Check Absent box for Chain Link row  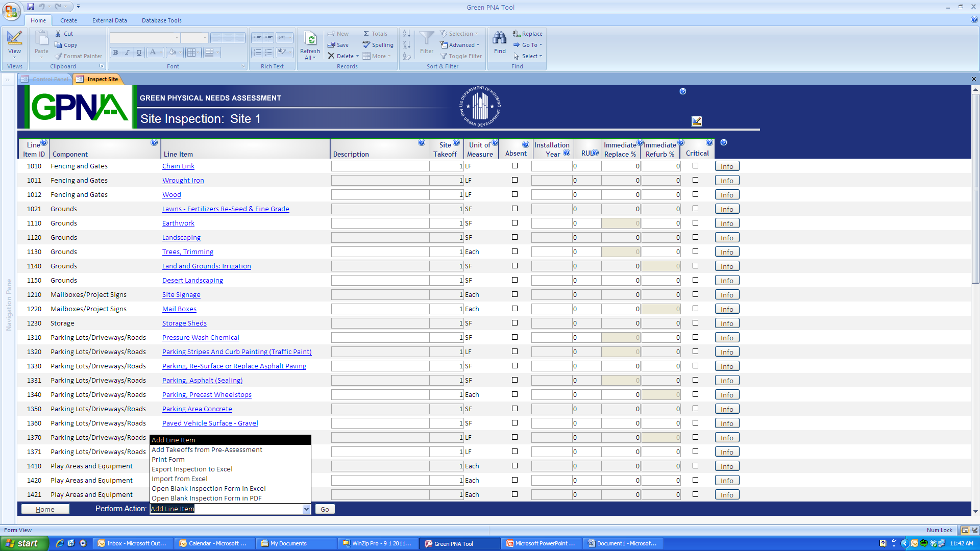514,166
